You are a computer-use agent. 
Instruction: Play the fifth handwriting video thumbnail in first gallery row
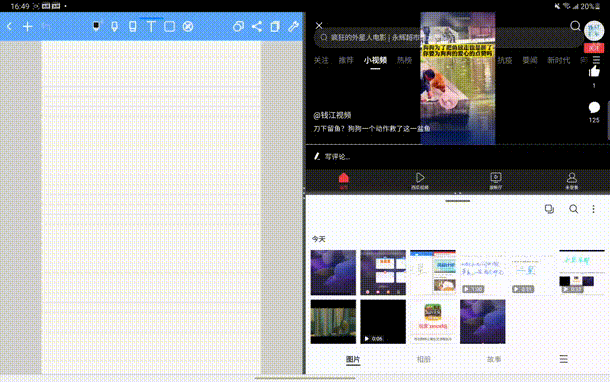(x=532, y=272)
